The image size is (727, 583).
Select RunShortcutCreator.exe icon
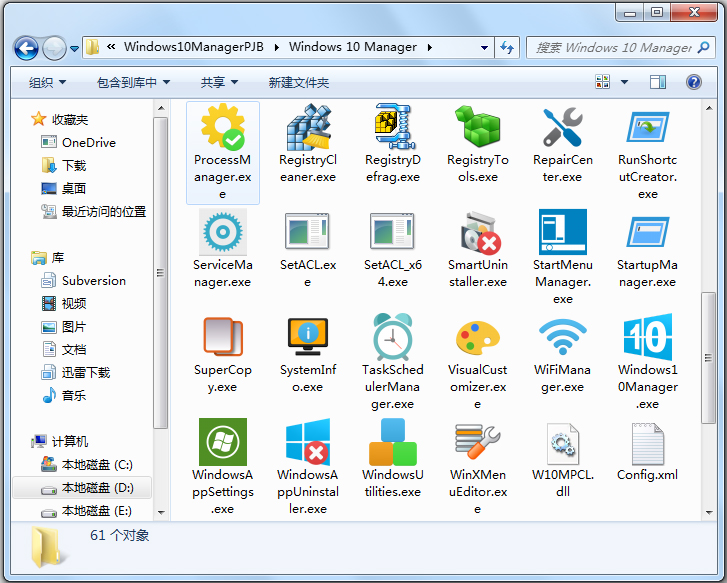pos(648,127)
